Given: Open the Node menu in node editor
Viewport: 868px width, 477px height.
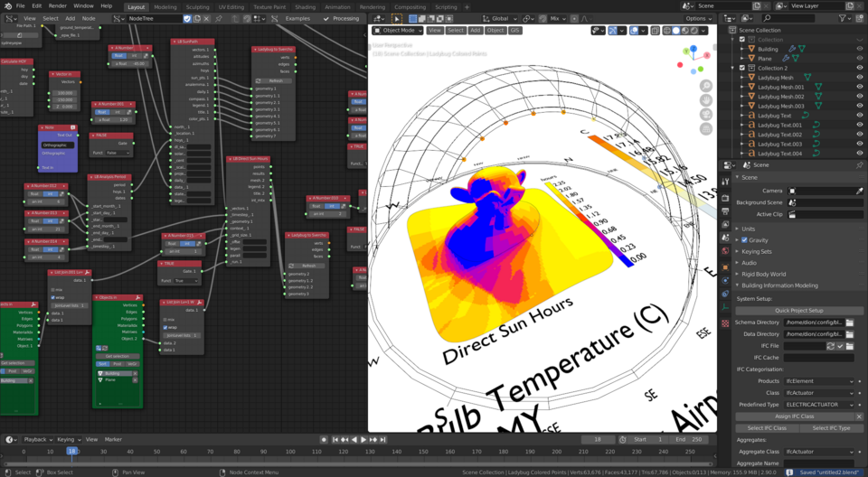Looking at the screenshot, I should (89, 18).
